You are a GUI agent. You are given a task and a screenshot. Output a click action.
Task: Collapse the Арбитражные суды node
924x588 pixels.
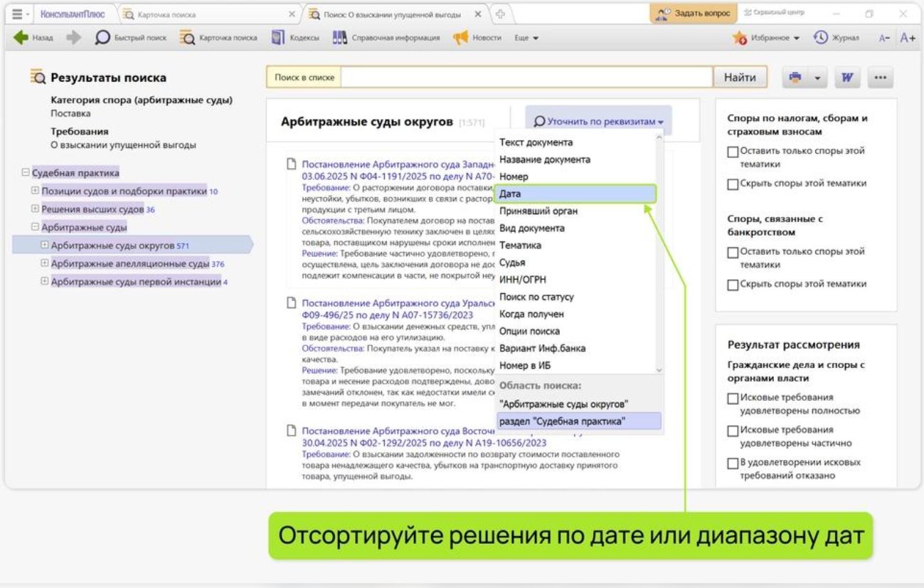[35, 227]
